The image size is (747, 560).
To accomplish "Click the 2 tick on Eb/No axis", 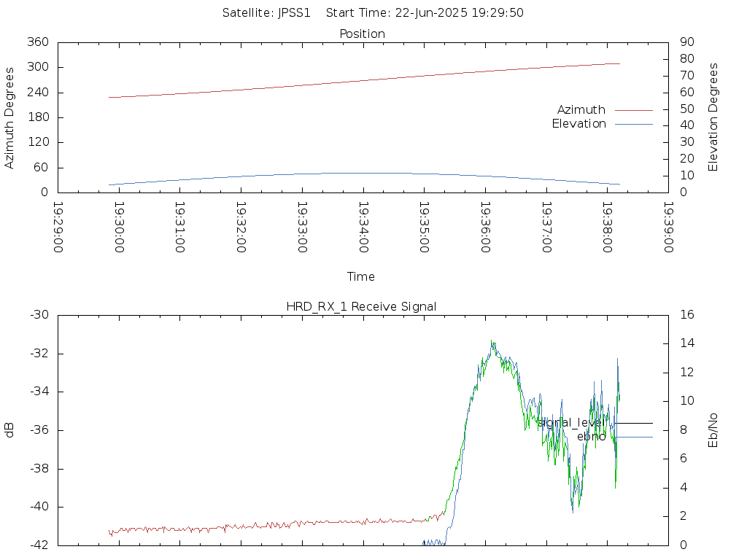I will pos(683,517).
